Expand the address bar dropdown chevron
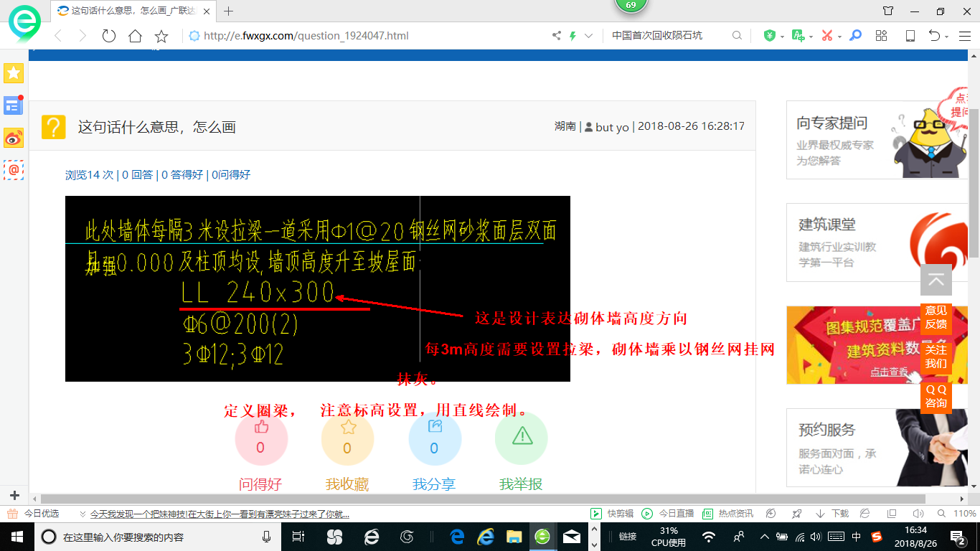Screen dimensions: 980x551 589,35
